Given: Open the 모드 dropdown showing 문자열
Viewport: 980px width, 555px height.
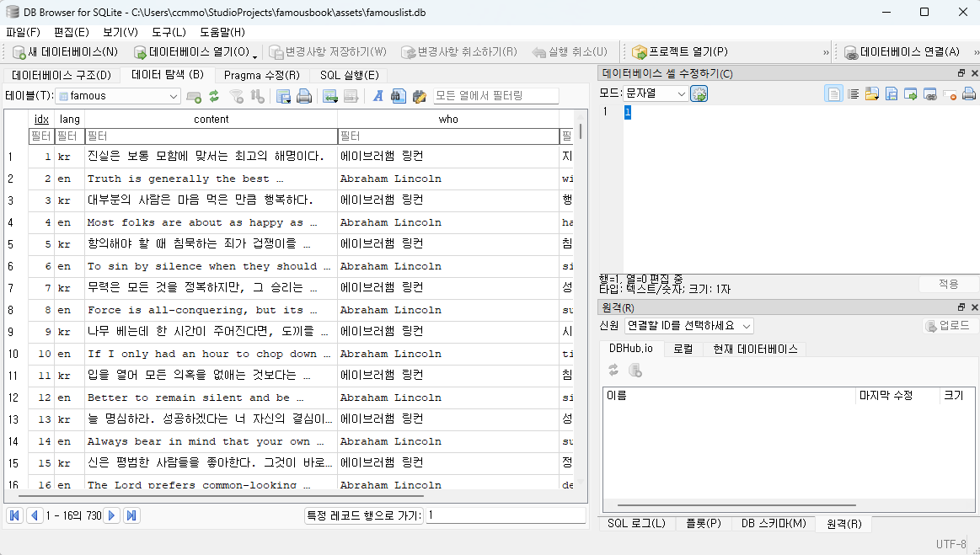Looking at the screenshot, I should tap(656, 93).
